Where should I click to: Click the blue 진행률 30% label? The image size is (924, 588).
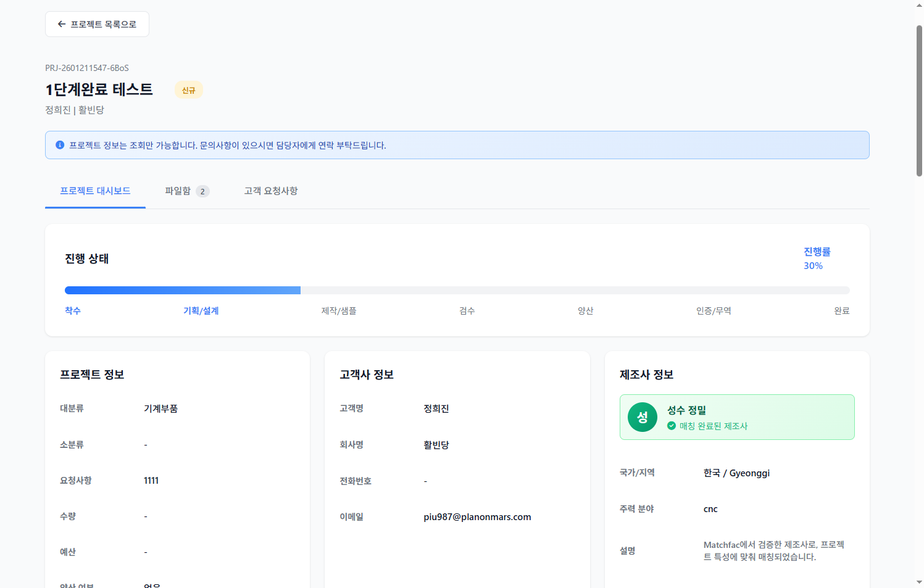point(816,258)
